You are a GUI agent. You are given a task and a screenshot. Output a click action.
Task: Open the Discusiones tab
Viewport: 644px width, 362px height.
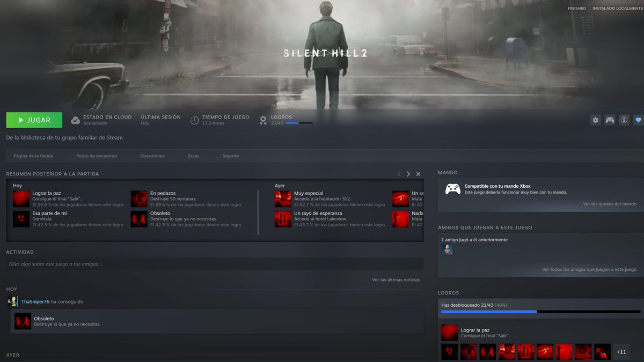click(152, 156)
